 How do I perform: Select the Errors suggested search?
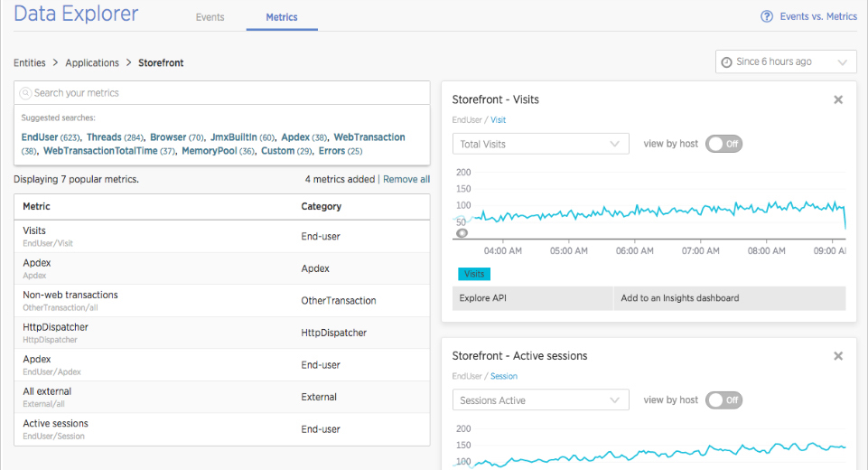pyautogui.click(x=331, y=151)
